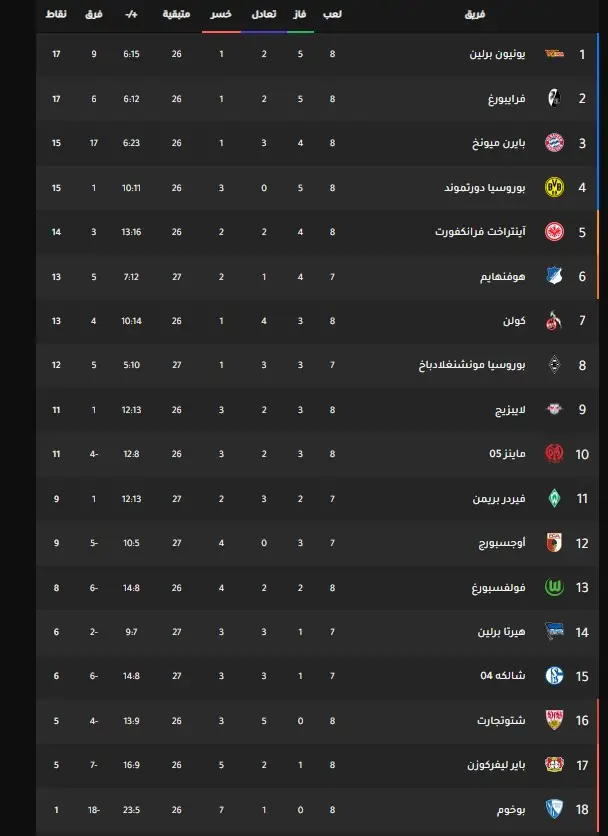Open the بوروسيا مونشنغلادباخ team link
This screenshot has height=836, width=608.
472,365
